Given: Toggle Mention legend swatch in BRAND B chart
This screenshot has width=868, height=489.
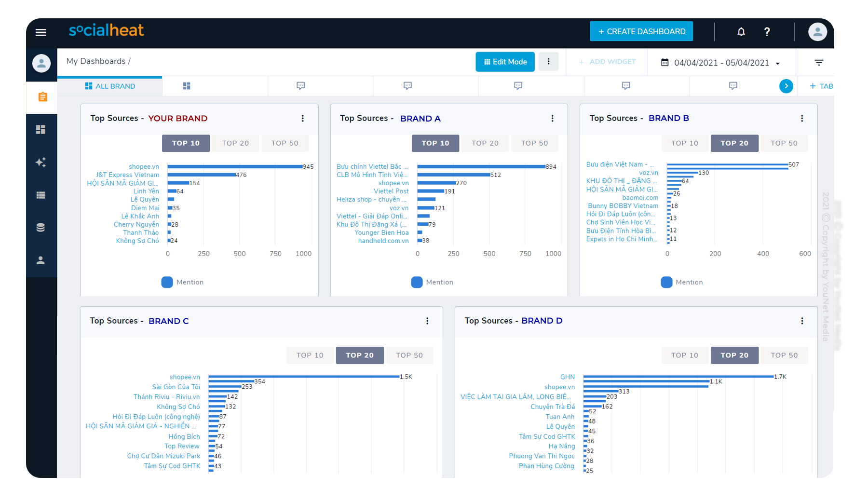Looking at the screenshot, I should tap(666, 282).
